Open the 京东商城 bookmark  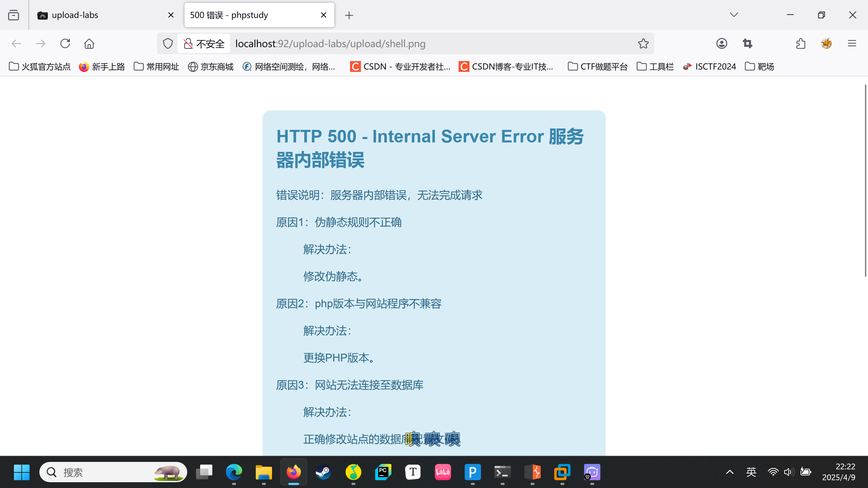tap(211, 66)
